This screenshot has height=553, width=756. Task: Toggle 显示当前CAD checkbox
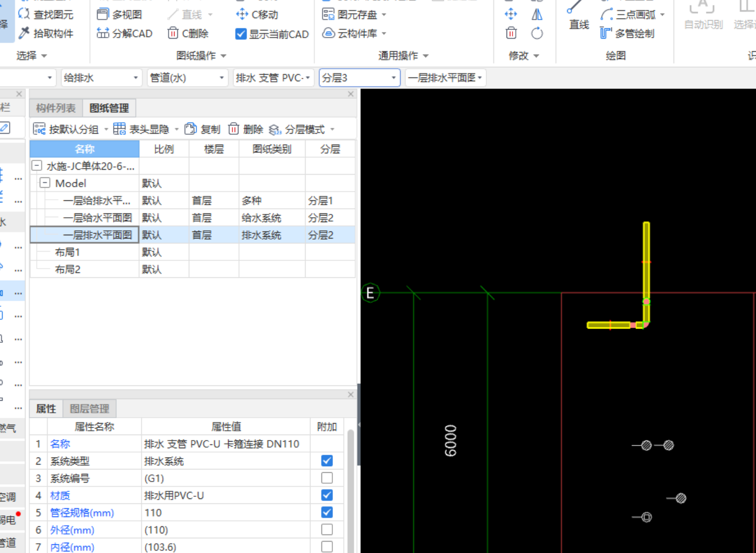coord(241,34)
